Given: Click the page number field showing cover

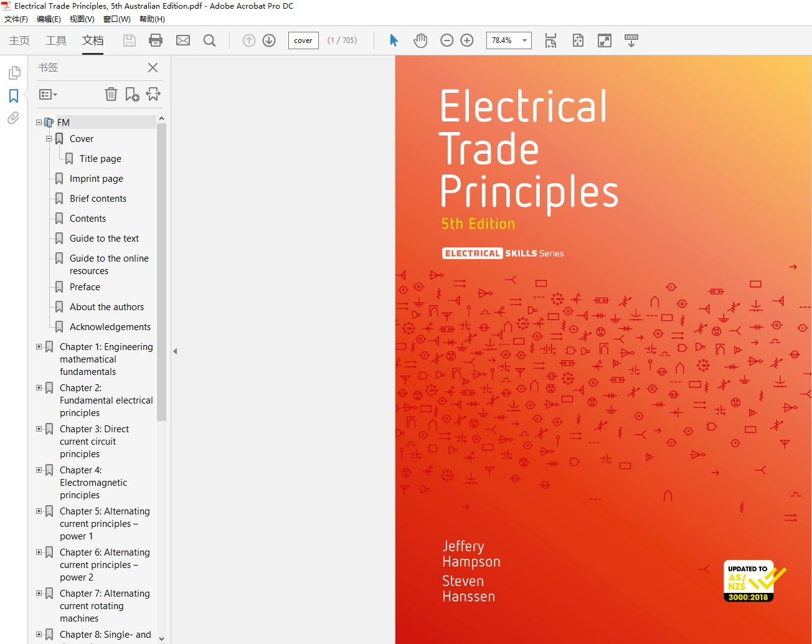Looking at the screenshot, I should point(303,40).
